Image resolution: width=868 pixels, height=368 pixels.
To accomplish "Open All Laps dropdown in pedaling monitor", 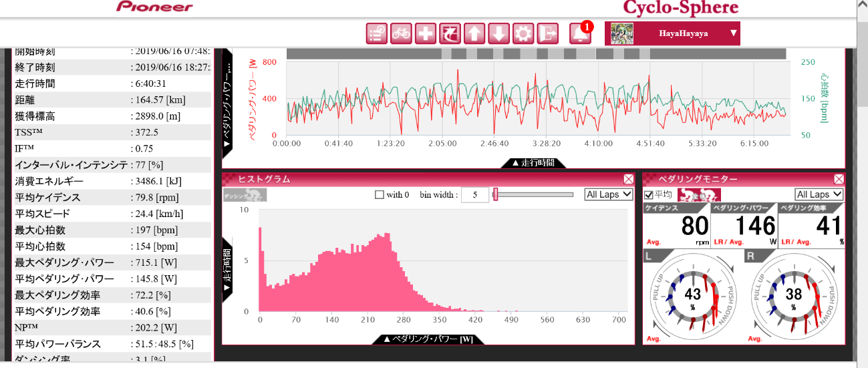I will pyautogui.click(x=819, y=194).
